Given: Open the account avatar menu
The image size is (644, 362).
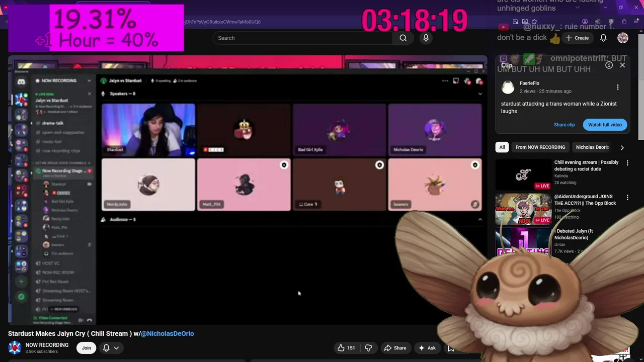Looking at the screenshot, I should coord(623,38).
